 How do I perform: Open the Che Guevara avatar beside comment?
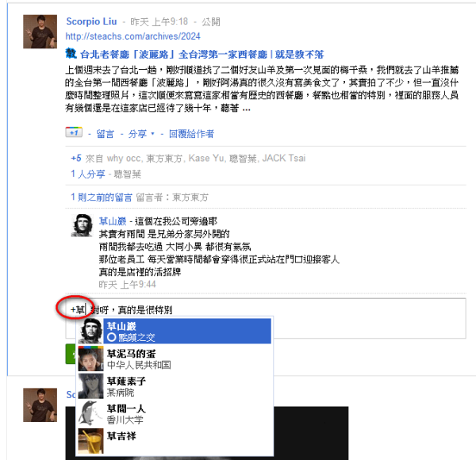[82, 226]
